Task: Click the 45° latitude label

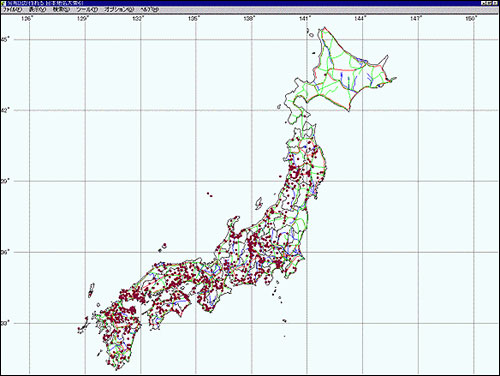Action: pos(6,40)
